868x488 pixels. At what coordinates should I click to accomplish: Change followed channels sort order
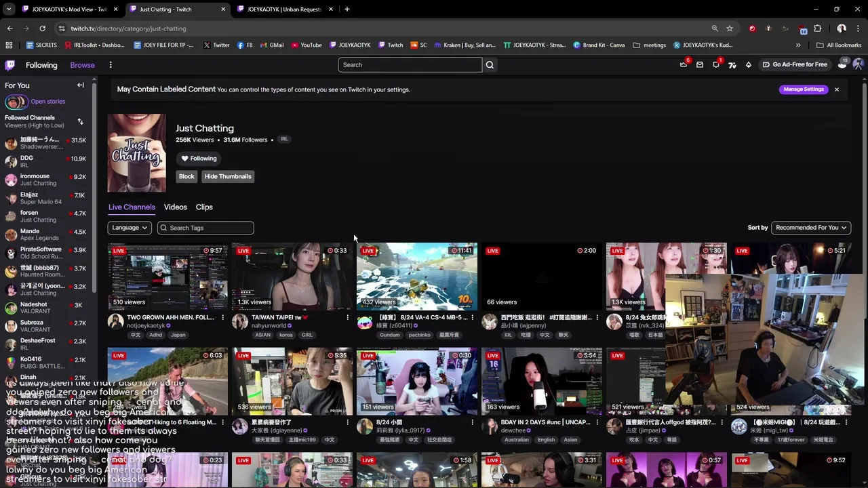pos(80,121)
